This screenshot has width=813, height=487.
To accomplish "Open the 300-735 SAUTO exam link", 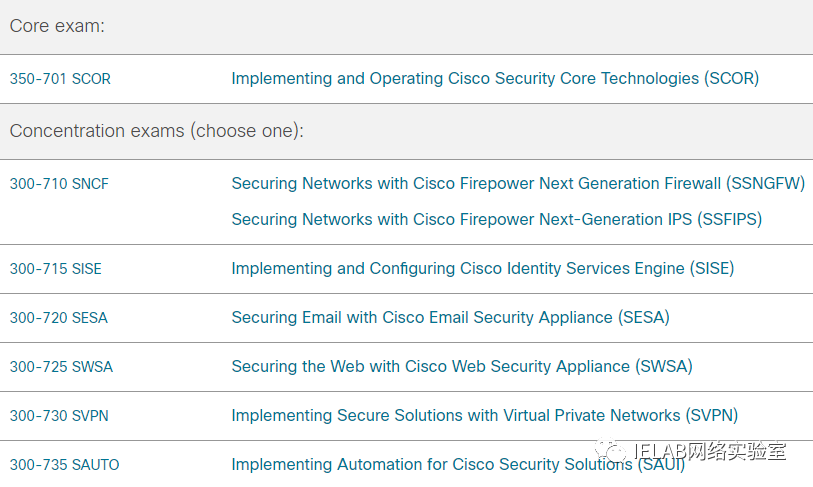I will pyautogui.click(x=64, y=465).
